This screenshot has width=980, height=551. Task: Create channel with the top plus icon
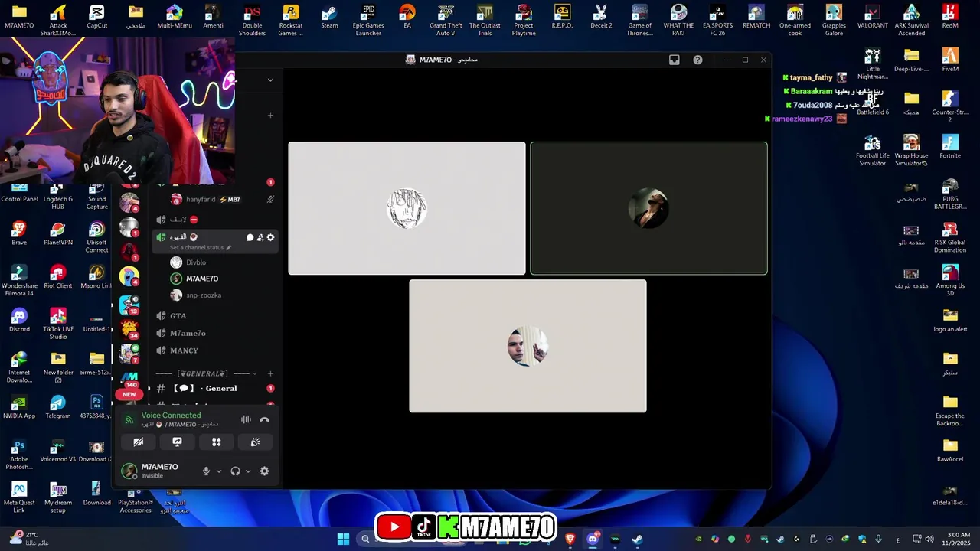[270, 116]
